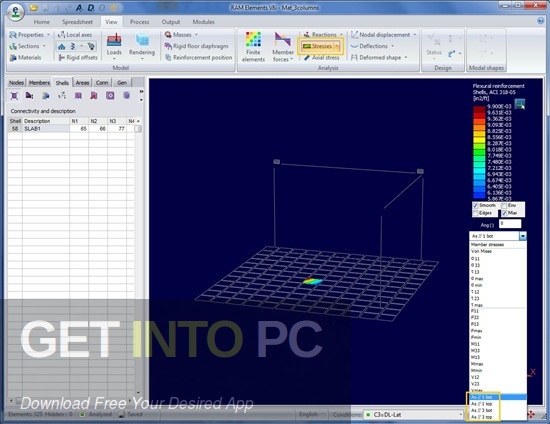Click the stylized D quick-access icon

[x=91, y=8]
